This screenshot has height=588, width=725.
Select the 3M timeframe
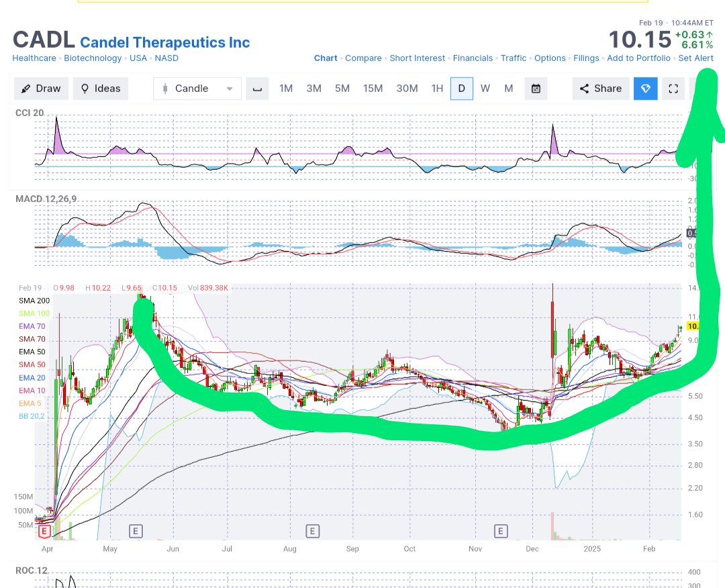click(314, 89)
